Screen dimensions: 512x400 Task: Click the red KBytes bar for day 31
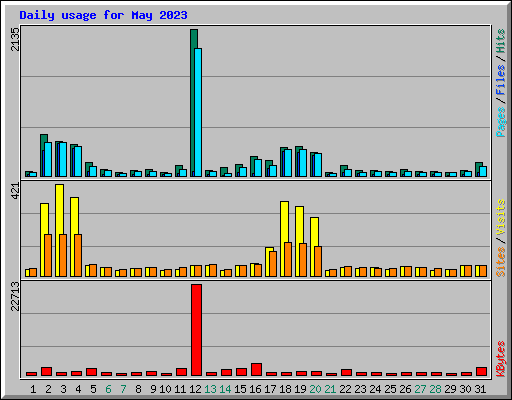[x=481, y=372]
